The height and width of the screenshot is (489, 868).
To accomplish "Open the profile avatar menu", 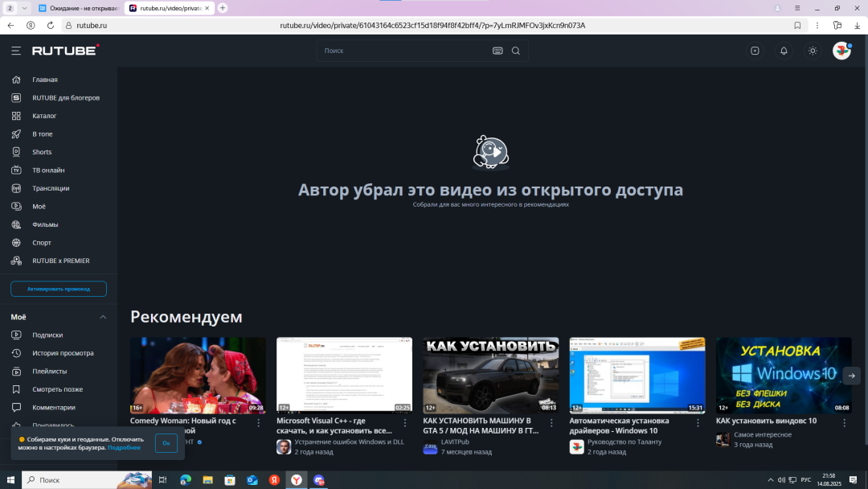I will click(x=841, y=51).
